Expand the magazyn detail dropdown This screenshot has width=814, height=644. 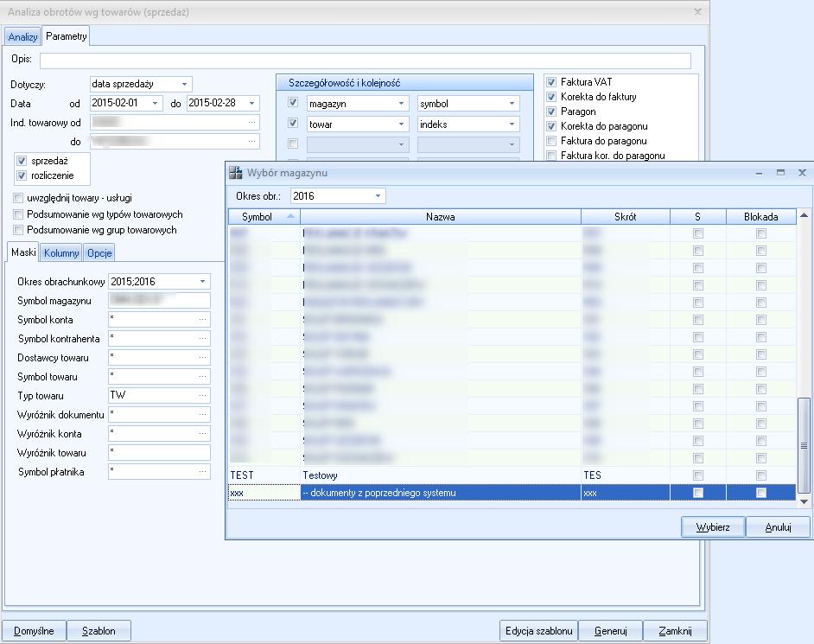[x=401, y=104]
